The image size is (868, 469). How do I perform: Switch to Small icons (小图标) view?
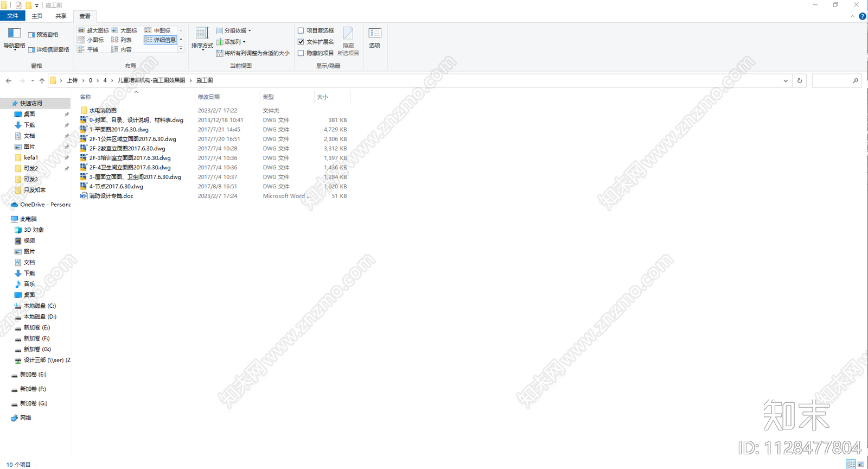[91, 40]
